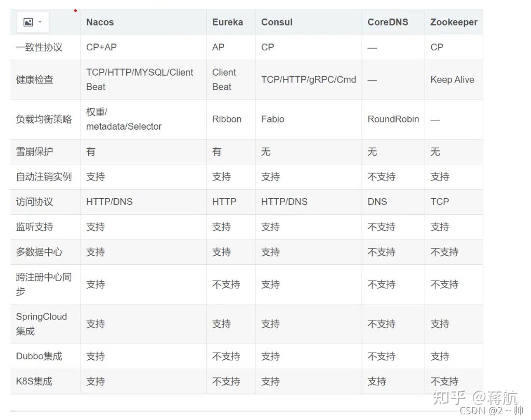
Task: Select the TCP cell under Zookeeper
Action: 439,202
